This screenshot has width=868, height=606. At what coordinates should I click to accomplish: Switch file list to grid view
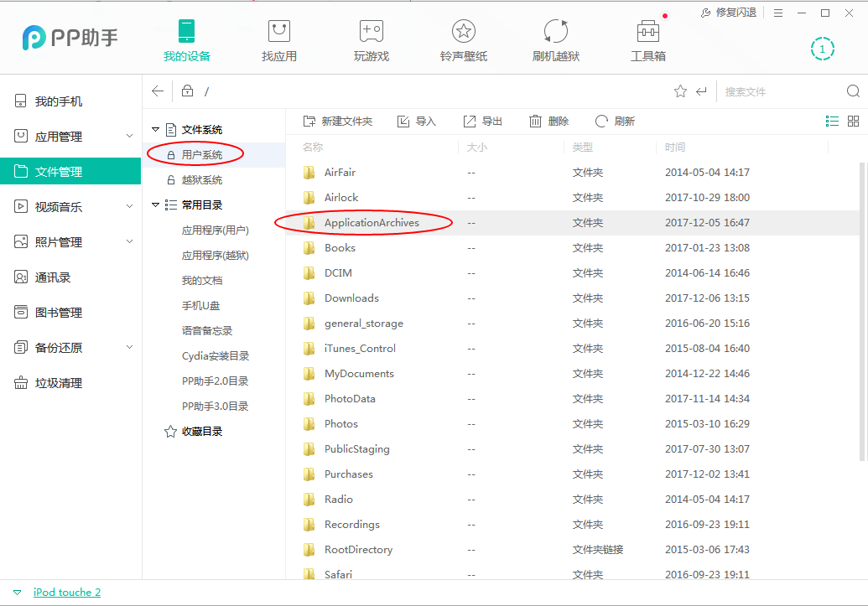(x=853, y=120)
